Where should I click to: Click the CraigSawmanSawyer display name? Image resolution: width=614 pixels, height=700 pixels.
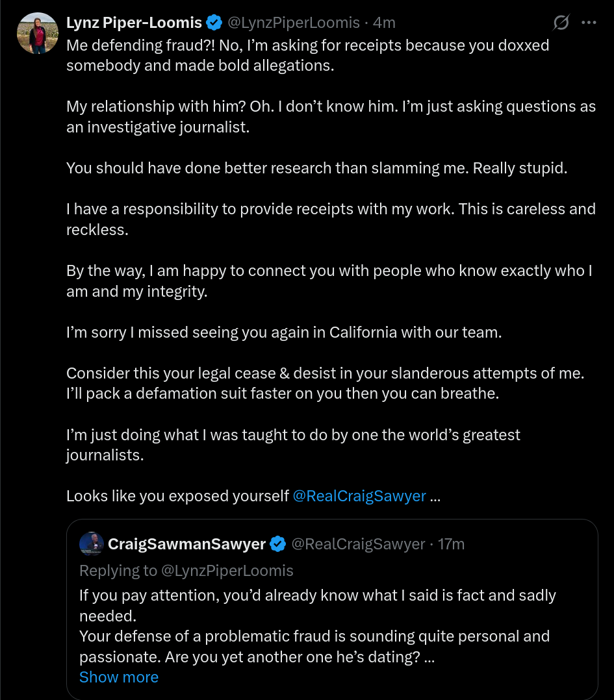[186, 544]
